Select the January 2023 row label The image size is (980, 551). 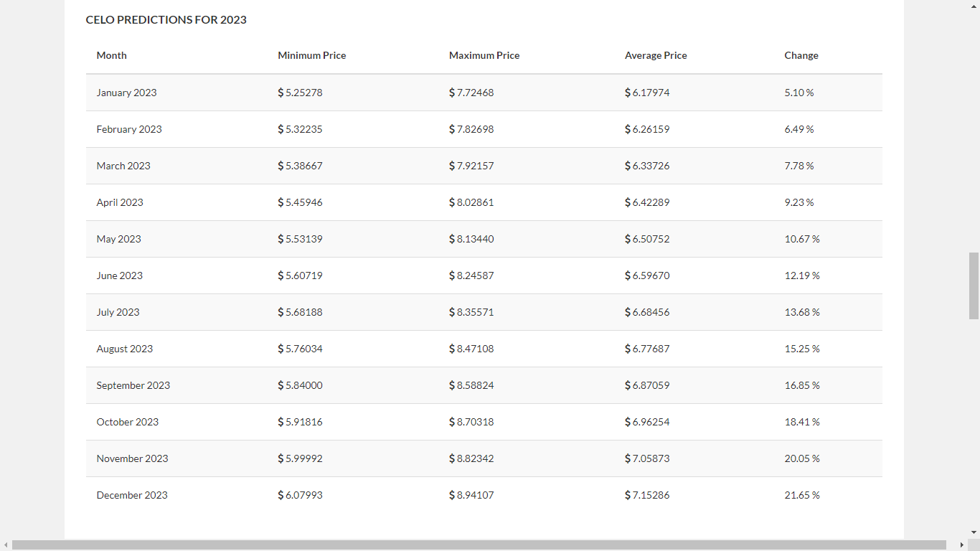126,93
